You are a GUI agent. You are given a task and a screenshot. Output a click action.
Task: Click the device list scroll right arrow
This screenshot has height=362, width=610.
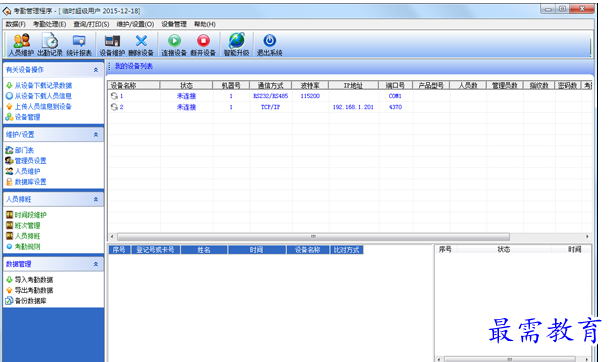(587, 236)
